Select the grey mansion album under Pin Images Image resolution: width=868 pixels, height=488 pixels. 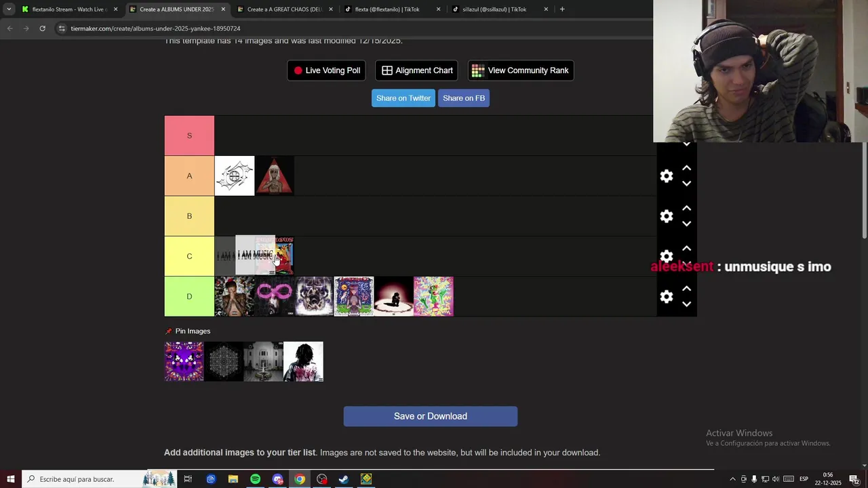pyautogui.click(x=264, y=361)
